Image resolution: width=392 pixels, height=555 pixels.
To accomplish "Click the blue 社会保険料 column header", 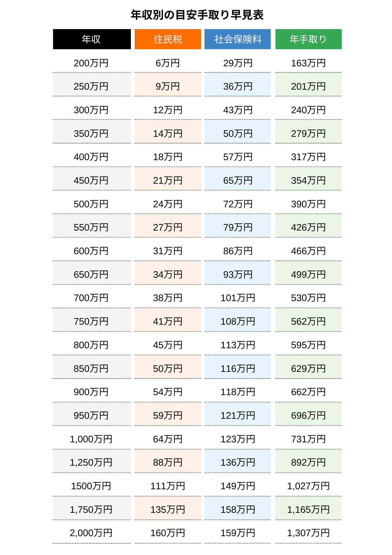I will (x=238, y=39).
